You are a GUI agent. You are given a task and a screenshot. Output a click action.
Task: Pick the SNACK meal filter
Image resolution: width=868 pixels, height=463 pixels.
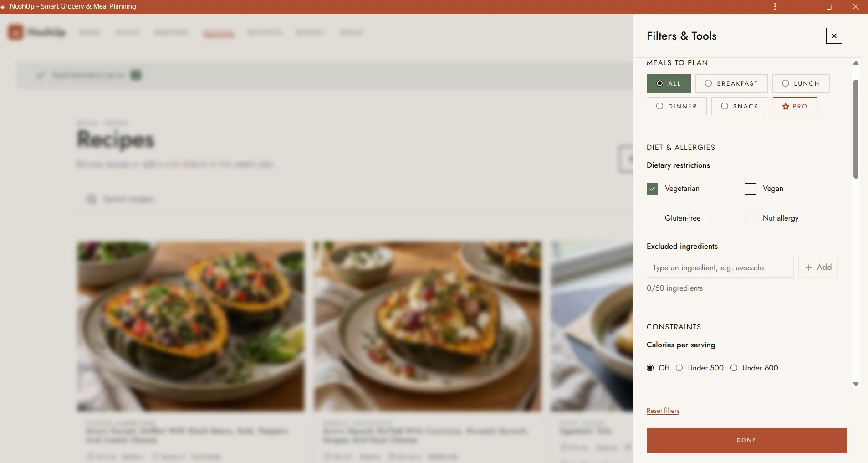click(740, 106)
